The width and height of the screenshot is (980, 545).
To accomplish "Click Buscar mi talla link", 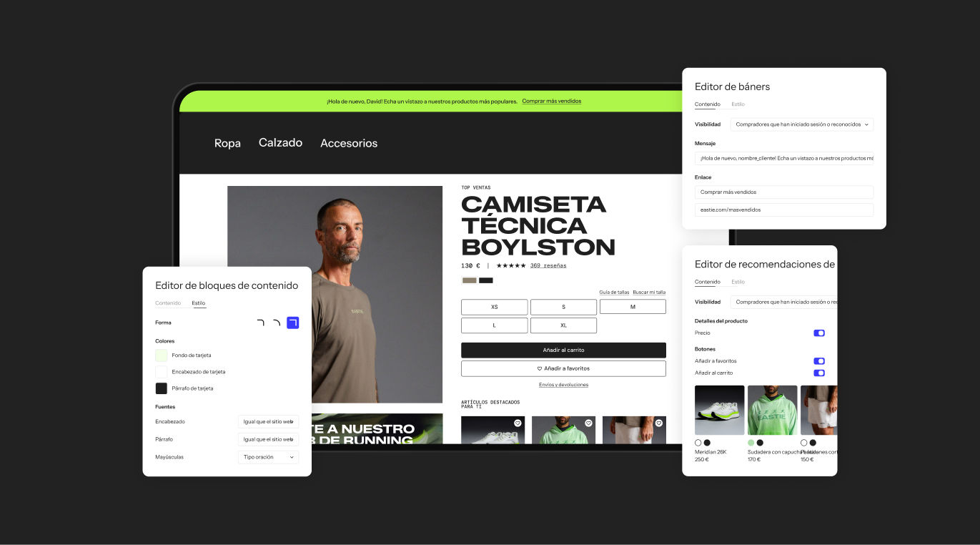I will [649, 292].
